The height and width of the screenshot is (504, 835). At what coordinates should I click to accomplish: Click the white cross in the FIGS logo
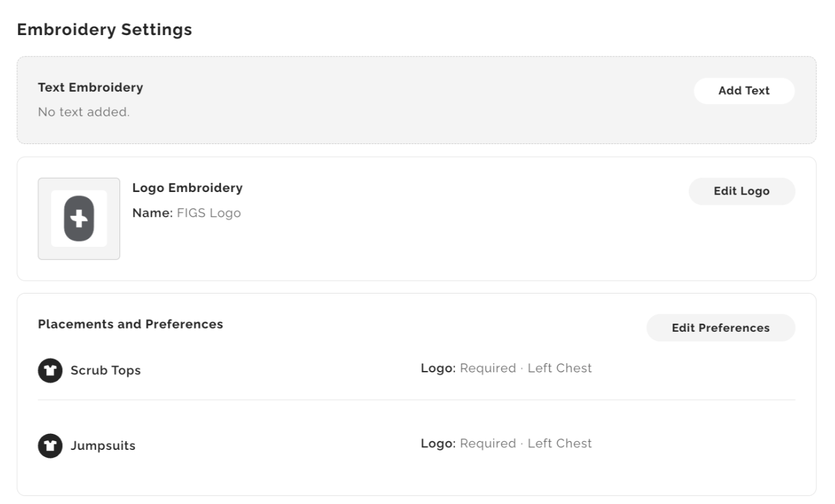point(79,218)
